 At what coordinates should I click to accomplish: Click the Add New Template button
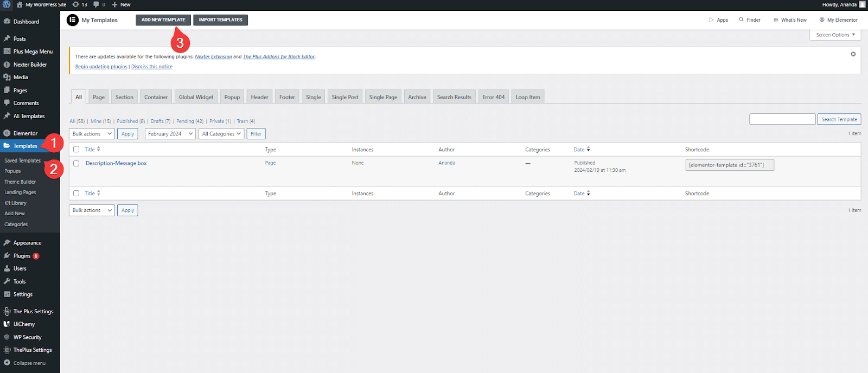click(x=163, y=20)
